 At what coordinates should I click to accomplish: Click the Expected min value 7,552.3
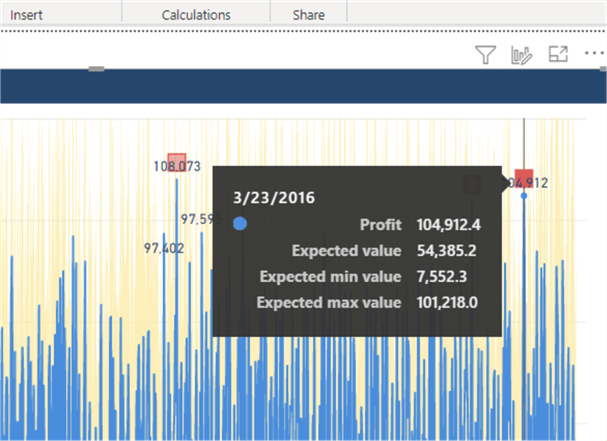442,277
